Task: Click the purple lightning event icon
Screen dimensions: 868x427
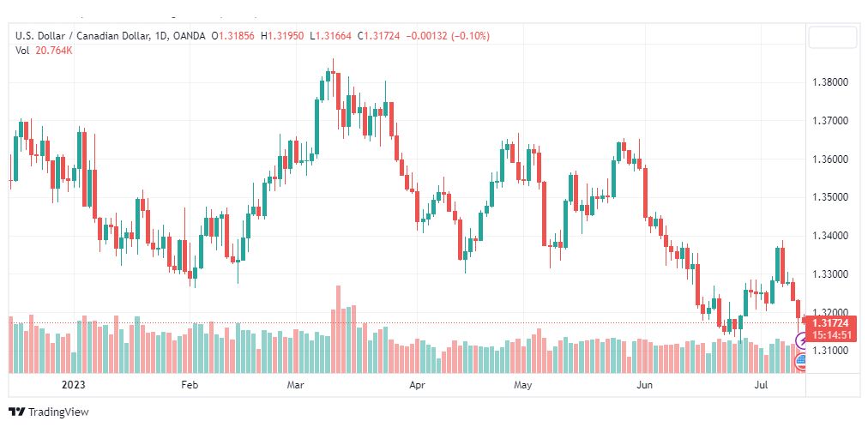Action: click(801, 340)
